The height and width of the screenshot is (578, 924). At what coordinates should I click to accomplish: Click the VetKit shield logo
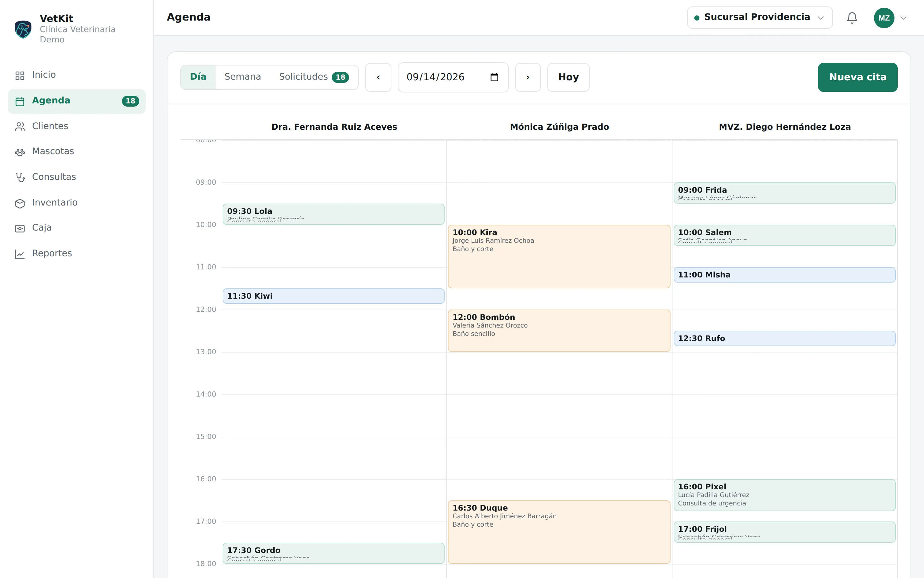[23, 29]
